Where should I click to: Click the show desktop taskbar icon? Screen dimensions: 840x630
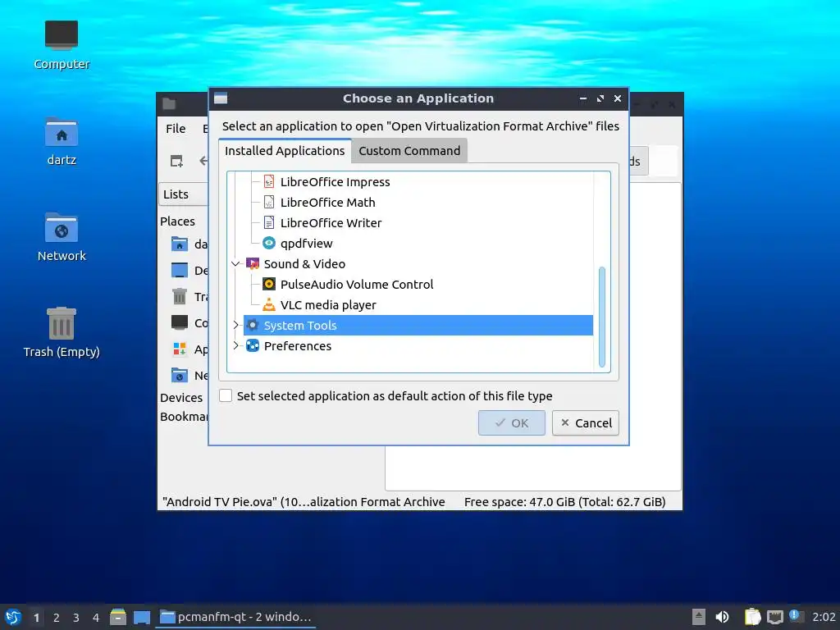141,617
